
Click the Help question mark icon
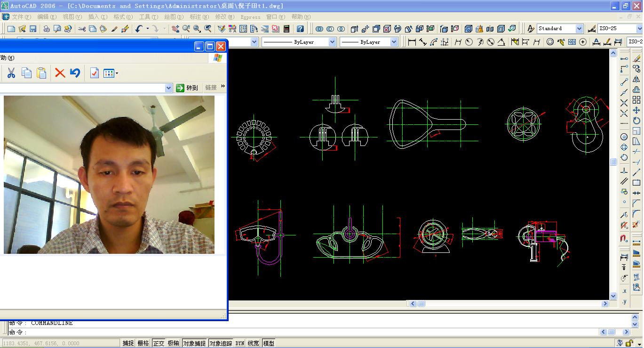(300, 29)
